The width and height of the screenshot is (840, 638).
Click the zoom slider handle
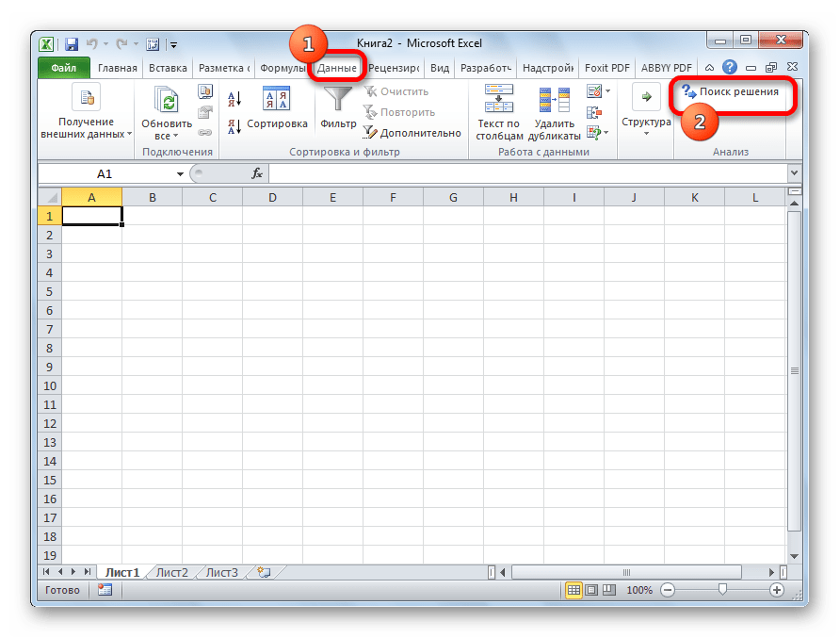point(722,590)
